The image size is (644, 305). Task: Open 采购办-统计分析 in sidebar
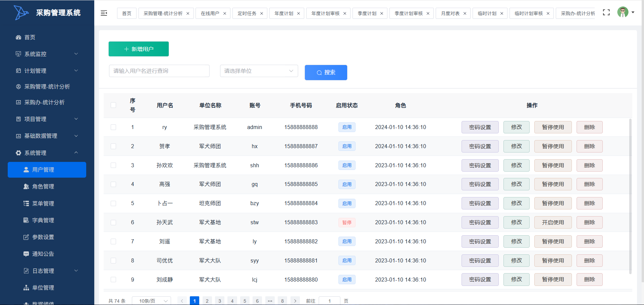[47, 102]
